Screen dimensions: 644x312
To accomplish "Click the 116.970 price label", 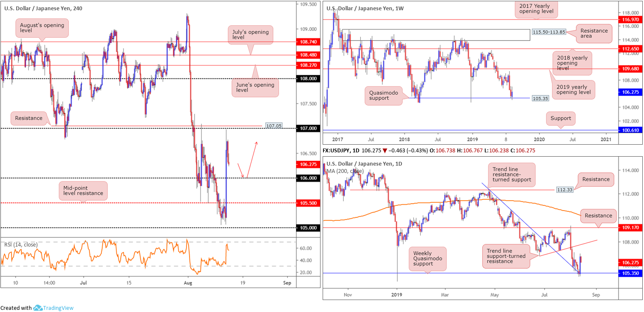I will 630,20.
